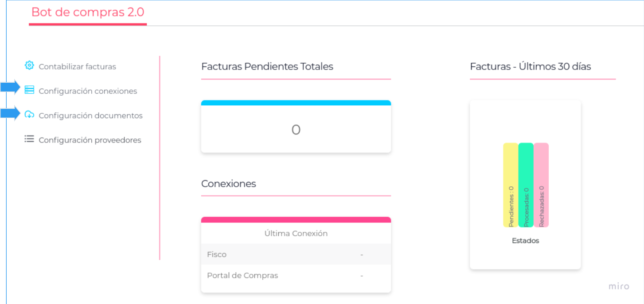
Task: Go to Configuración proveedores
Action: click(x=90, y=140)
